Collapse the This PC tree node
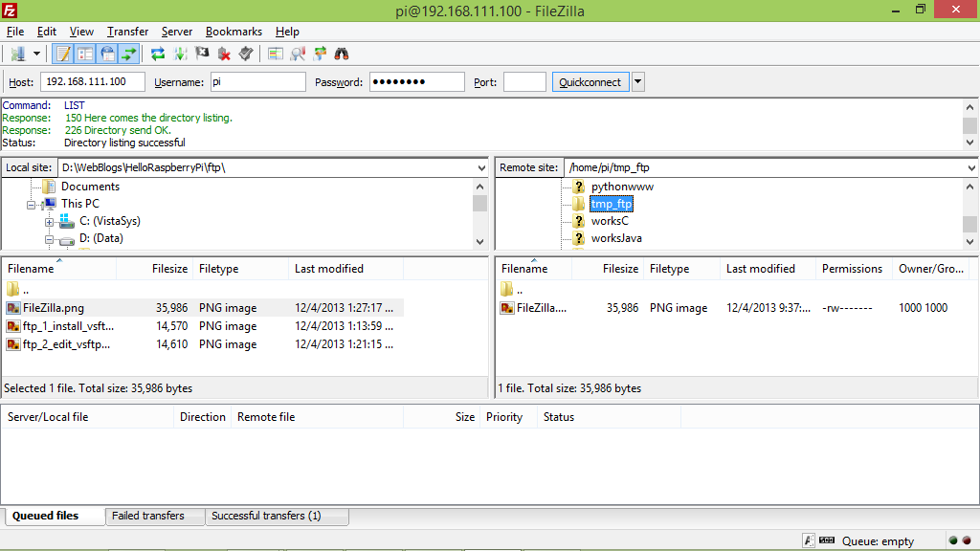The image size is (980, 551). coord(31,205)
